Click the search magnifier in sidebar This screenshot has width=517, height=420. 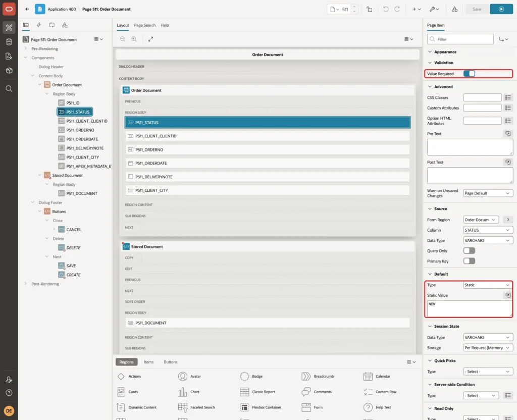(9, 88)
